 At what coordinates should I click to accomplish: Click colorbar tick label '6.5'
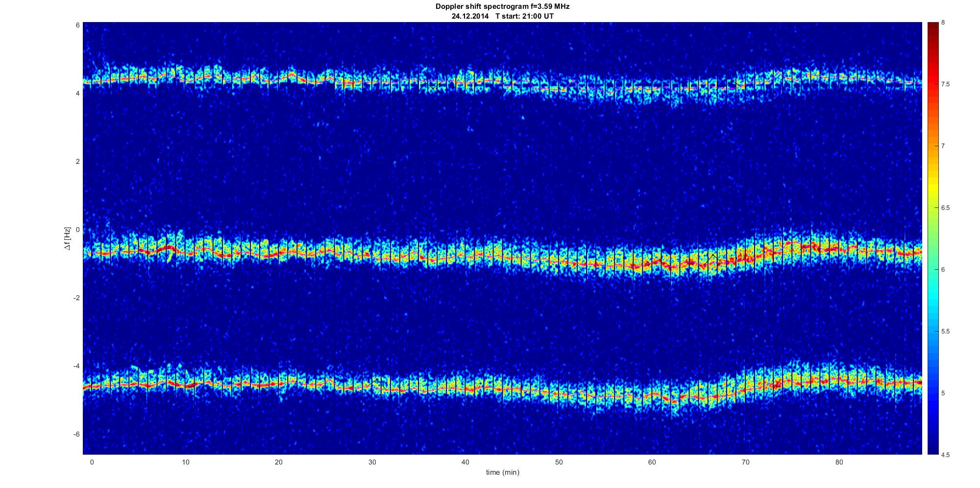[946, 208]
